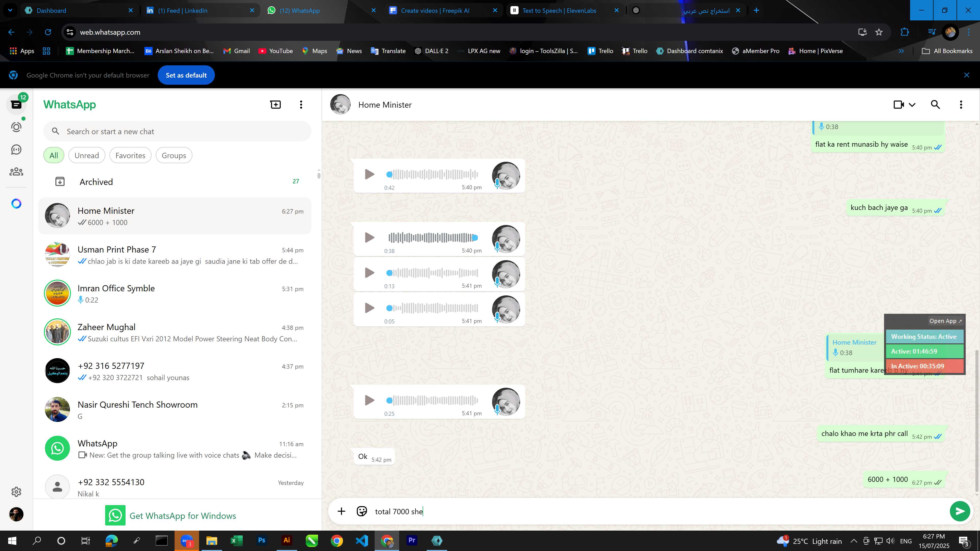980x551 pixels.
Task: Switch to the Create videos | Freepik AI tab
Action: point(443,10)
